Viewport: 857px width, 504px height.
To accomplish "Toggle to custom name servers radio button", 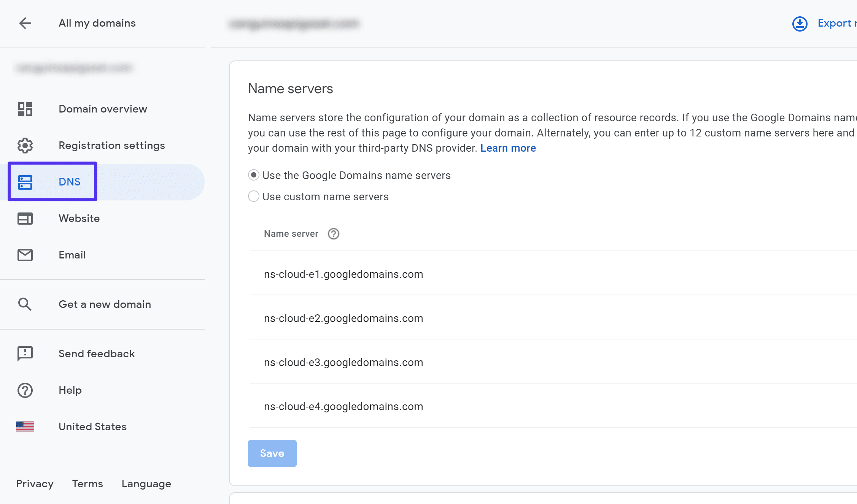I will click(254, 197).
